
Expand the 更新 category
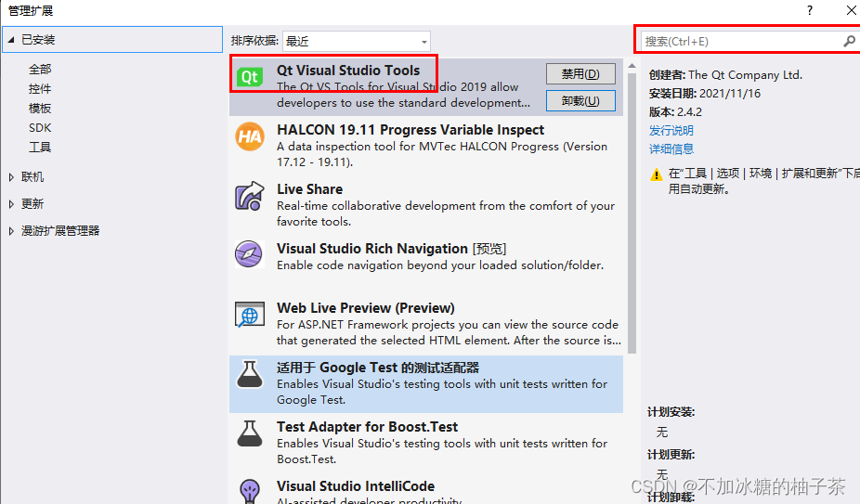[x=11, y=204]
